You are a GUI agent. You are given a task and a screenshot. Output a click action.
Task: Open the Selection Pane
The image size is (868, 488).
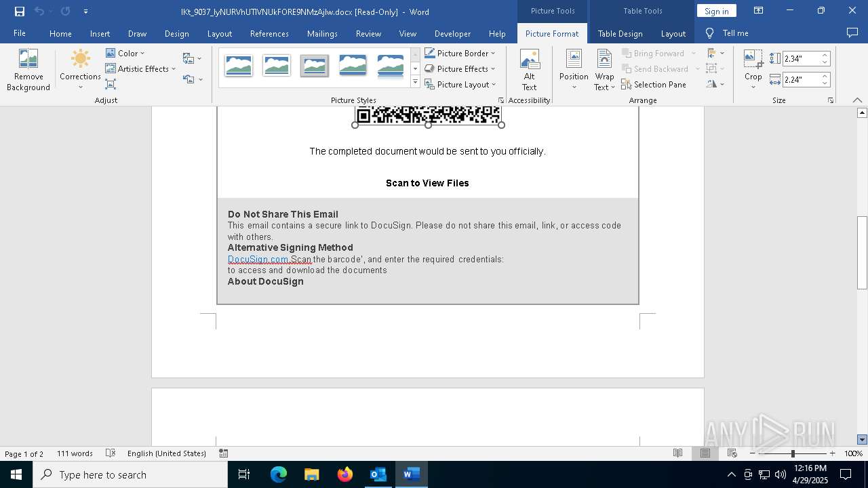click(654, 84)
